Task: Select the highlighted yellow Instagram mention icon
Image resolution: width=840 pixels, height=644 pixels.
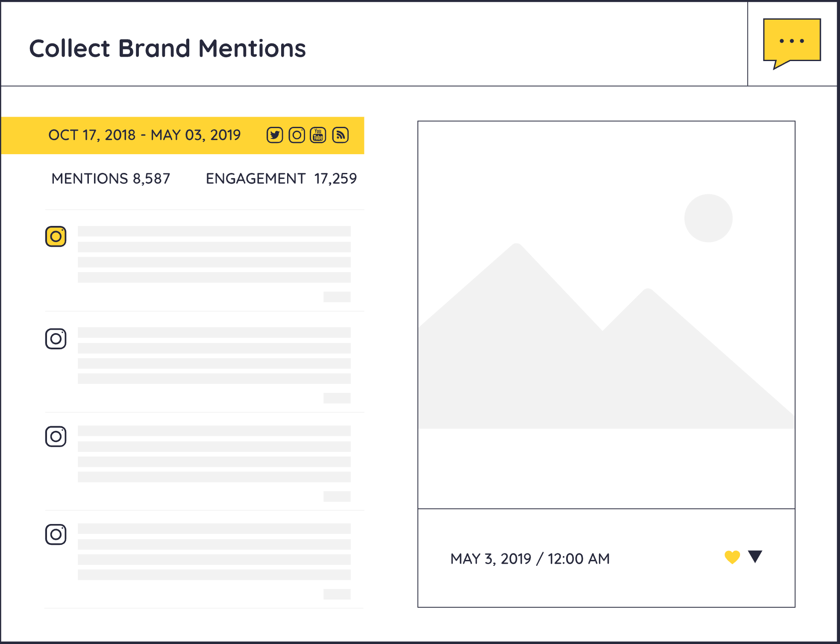Action: (x=56, y=236)
